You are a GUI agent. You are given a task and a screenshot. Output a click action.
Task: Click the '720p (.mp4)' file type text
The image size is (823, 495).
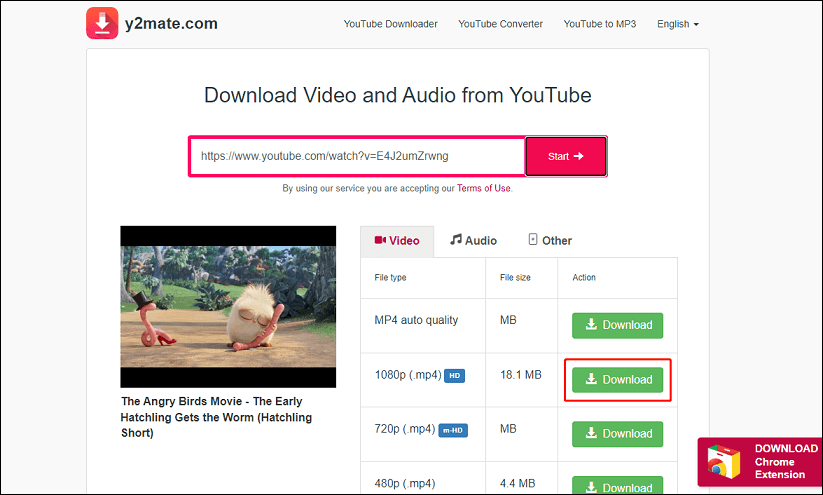[405, 429]
